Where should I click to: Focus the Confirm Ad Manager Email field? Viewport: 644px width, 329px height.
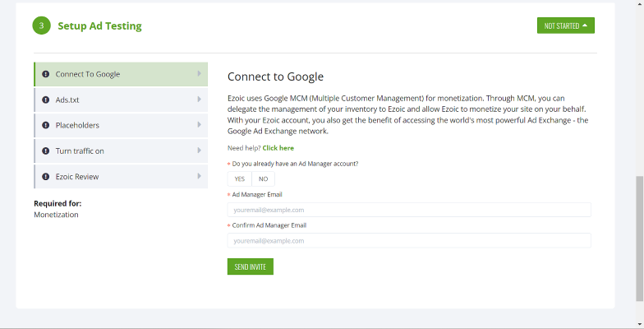pos(409,240)
